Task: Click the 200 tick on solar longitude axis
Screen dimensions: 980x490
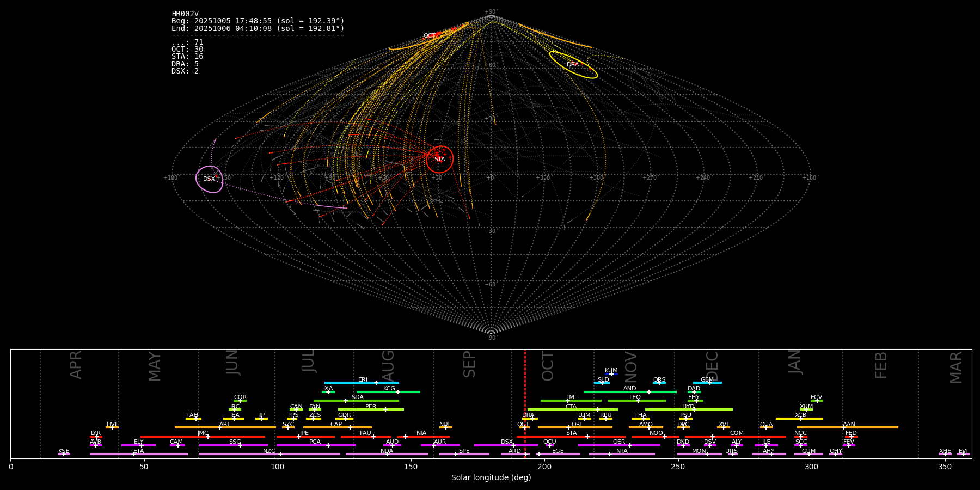Action: pos(544,467)
